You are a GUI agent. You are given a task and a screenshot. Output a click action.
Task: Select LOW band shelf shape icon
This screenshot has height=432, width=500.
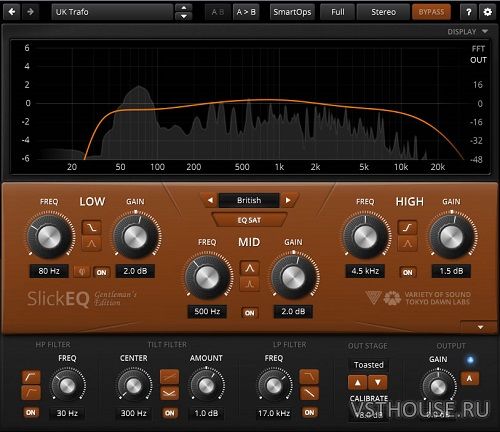pyautogui.click(x=92, y=228)
